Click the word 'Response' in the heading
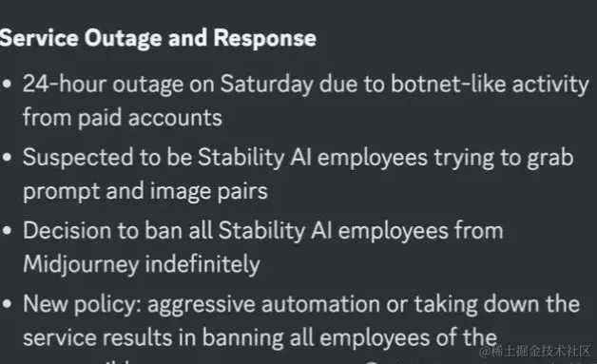597x364 pixels. [x=264, y=38]
